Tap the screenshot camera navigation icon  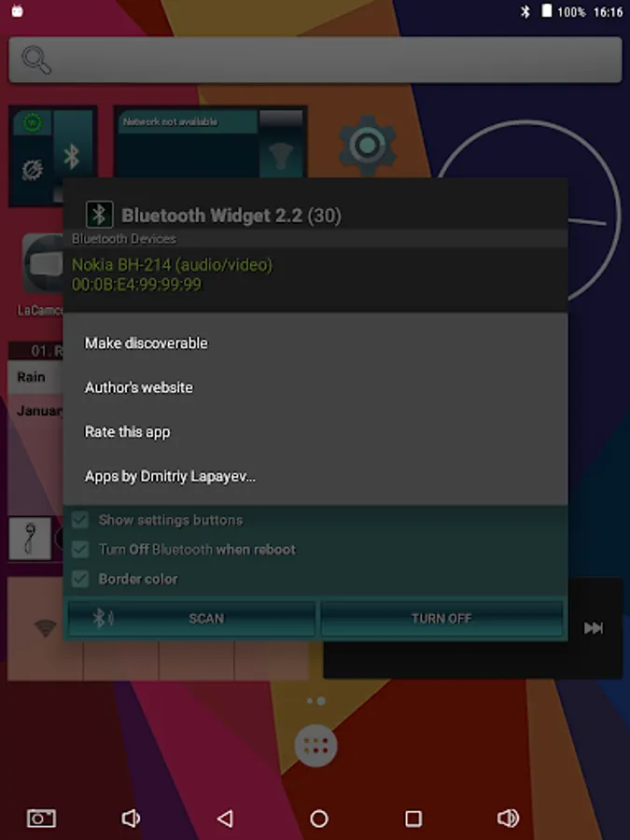coord(41,818)
